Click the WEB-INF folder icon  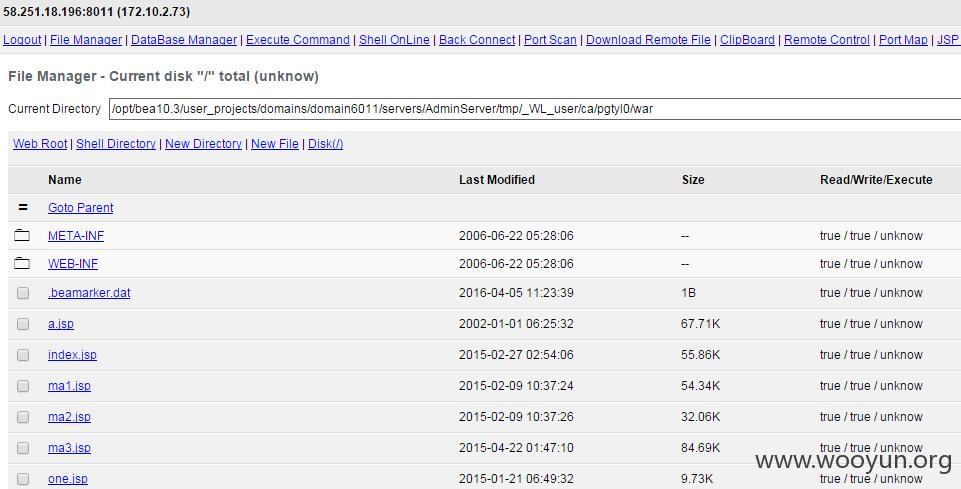22,263
